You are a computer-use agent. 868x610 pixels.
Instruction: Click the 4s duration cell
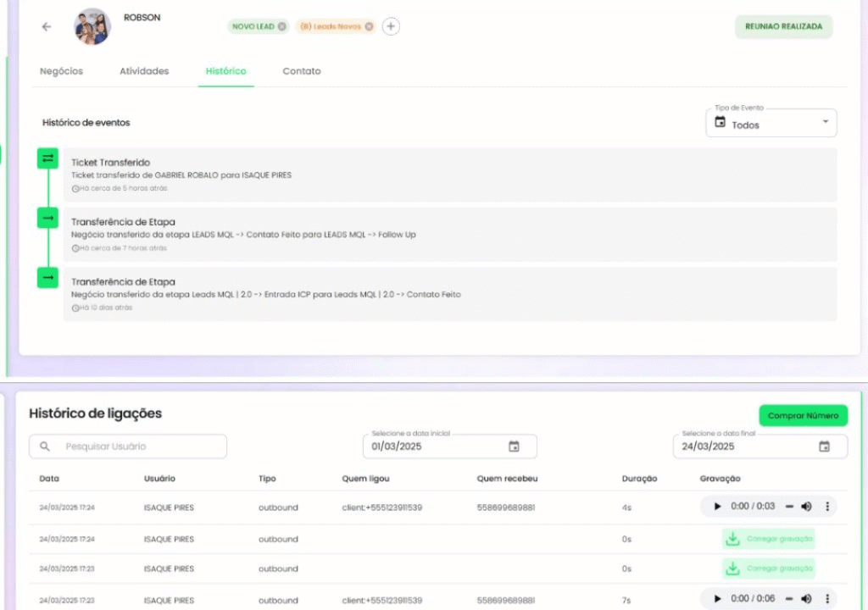626,507
